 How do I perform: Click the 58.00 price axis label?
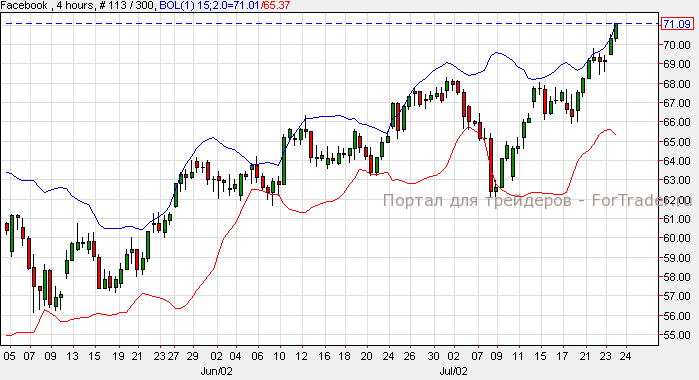tap(676, 277)
